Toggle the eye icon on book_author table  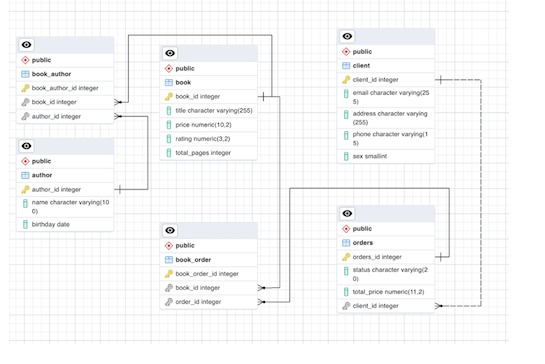coord(26,45)
